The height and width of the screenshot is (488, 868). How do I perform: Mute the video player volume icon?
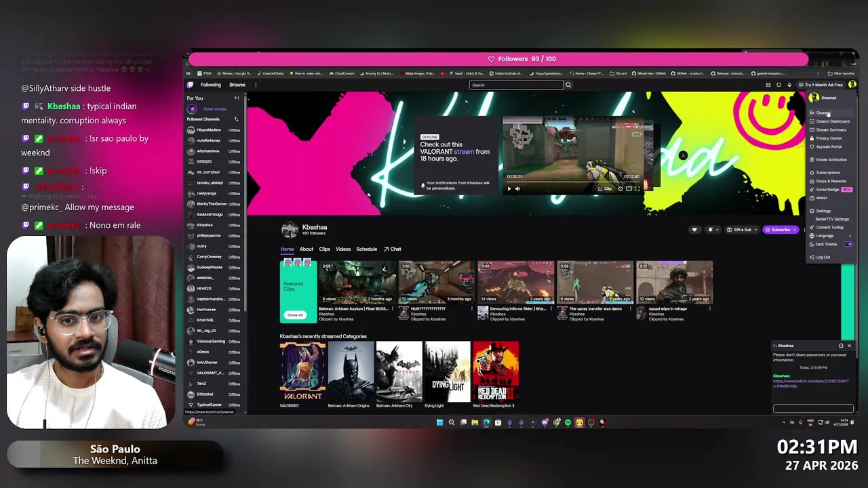518,188
